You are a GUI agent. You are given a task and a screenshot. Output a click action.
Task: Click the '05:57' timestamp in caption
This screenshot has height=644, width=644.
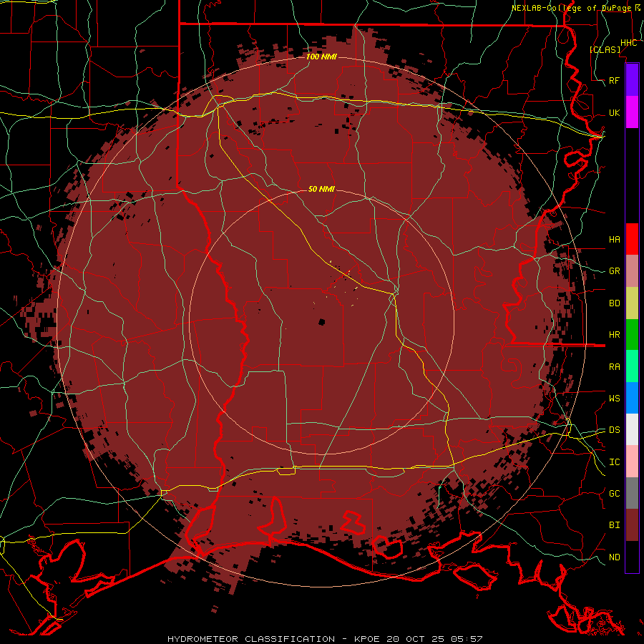click(467, 639)
